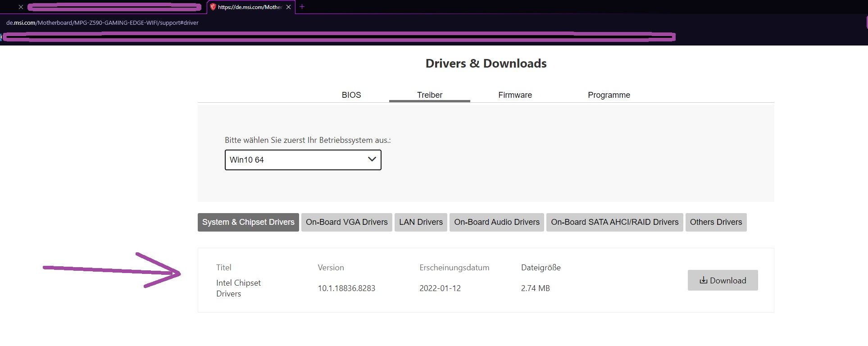The height and width of the screenshot is (346, 868).
Task: Click the Erscheinungsdatum column label
Action: [454, 268]
